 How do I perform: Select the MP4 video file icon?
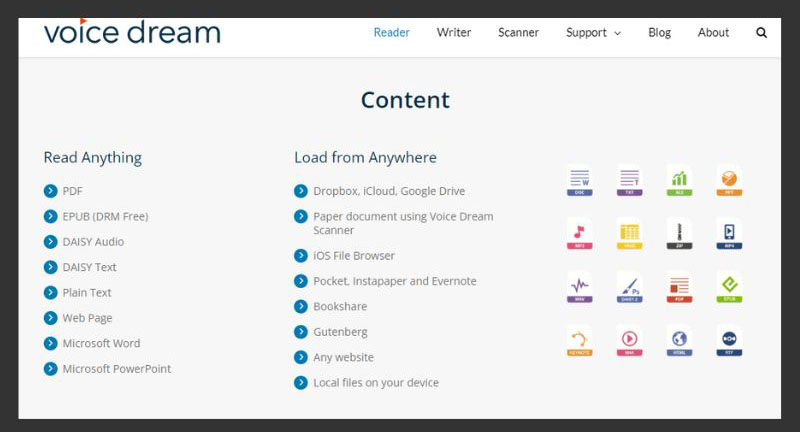tap(730, 235)
